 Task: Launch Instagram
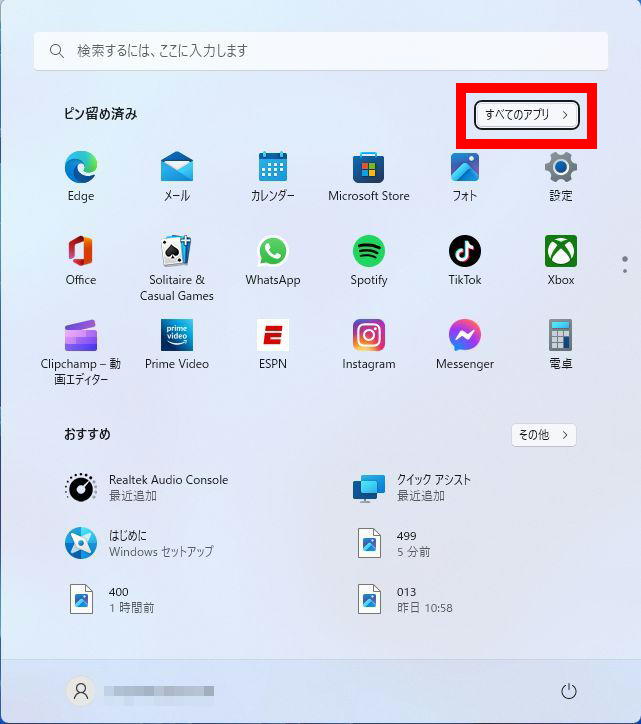pos(369,344)
